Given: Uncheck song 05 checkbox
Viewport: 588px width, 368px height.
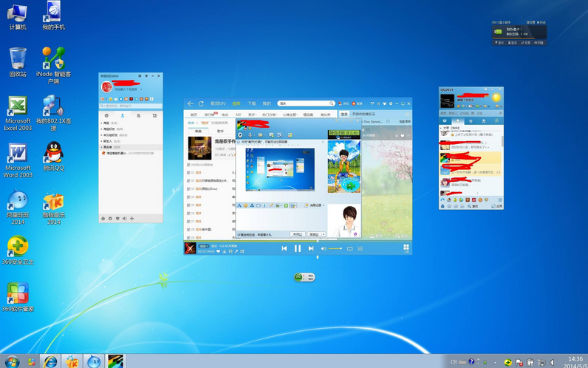Looking at the screenshot, I should tap(188, 205).
